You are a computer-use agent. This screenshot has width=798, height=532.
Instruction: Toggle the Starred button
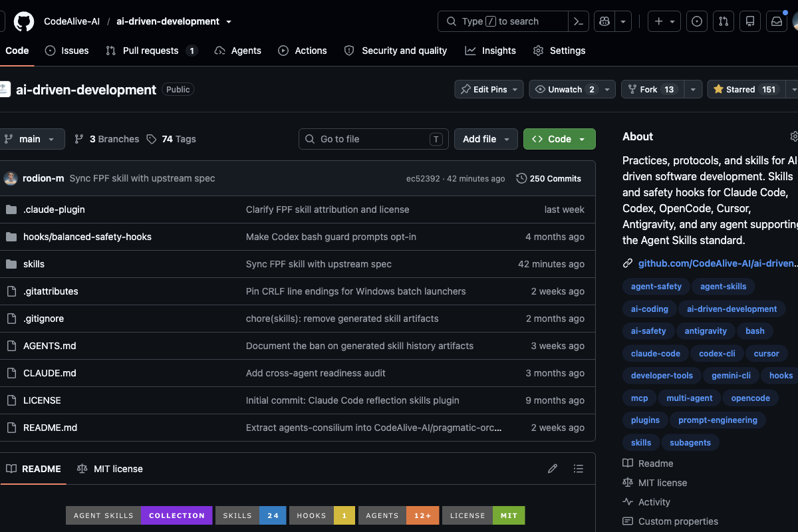click(745, 89)
